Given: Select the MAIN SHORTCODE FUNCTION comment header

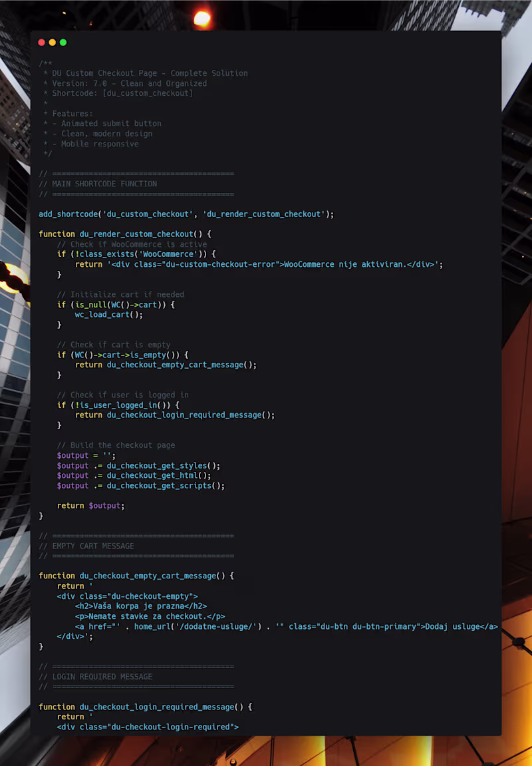Looking at the screenshot, I should [x=98, y=183].
